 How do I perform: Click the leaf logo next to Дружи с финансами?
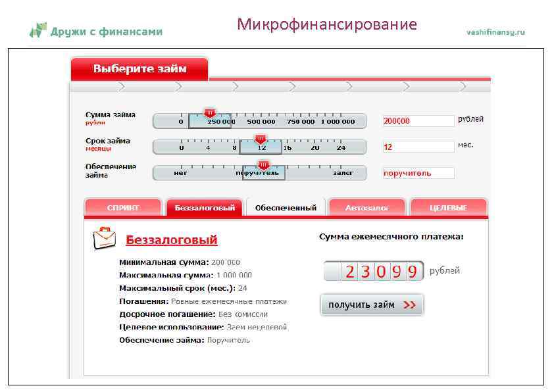click(x=38, y=29)
